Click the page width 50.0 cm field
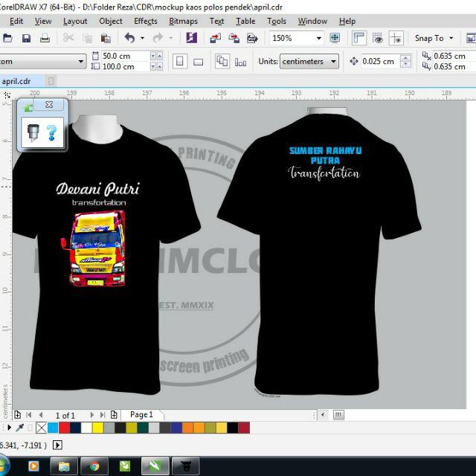This screenshot has width=476, height=476. point(126,57)
